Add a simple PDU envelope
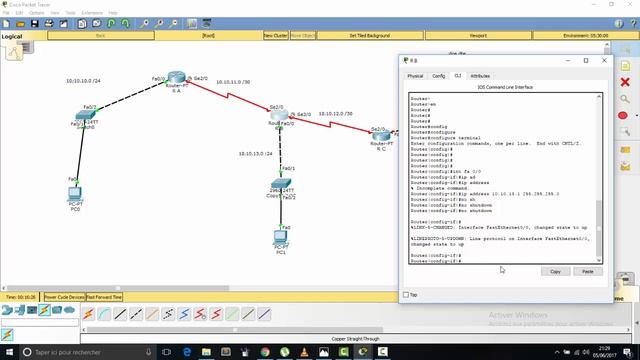 [625, 150]
